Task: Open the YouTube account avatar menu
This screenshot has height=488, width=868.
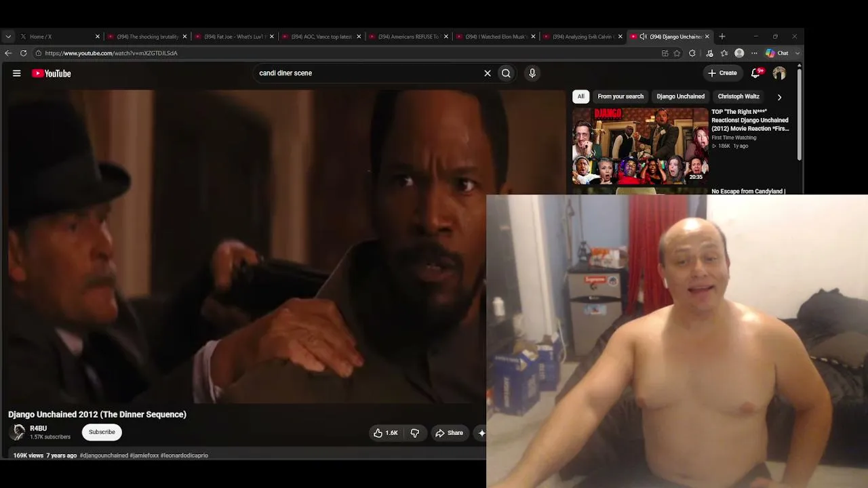Action: pos(779,73)
